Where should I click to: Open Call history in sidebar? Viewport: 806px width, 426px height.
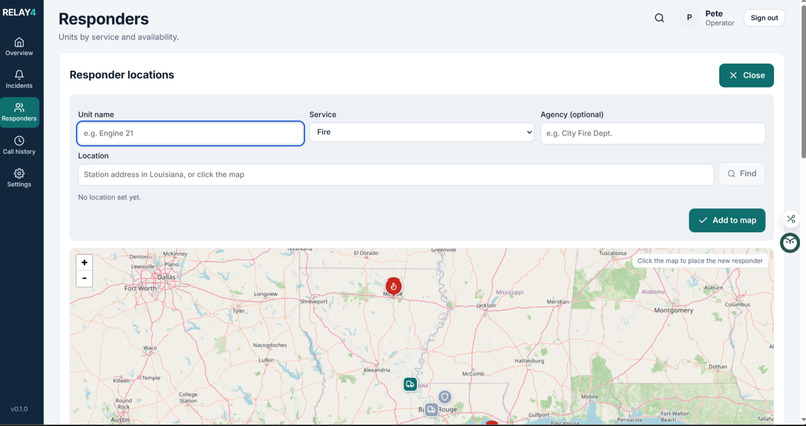19,145
